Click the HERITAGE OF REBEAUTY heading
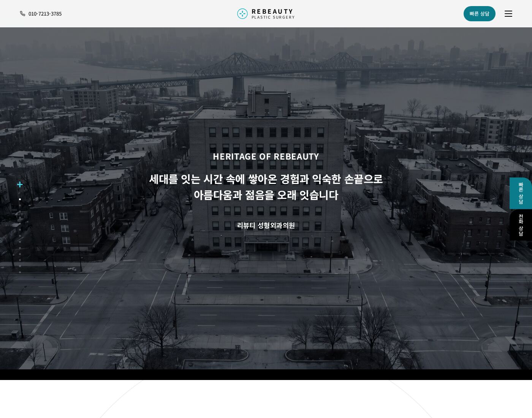Viewport: 532px width, 418px height. coord(266,157)
